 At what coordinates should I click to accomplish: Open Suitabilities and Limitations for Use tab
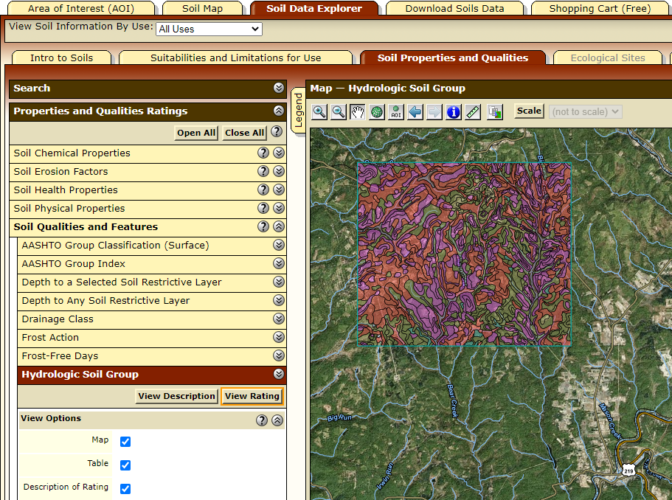coord(236,58)
